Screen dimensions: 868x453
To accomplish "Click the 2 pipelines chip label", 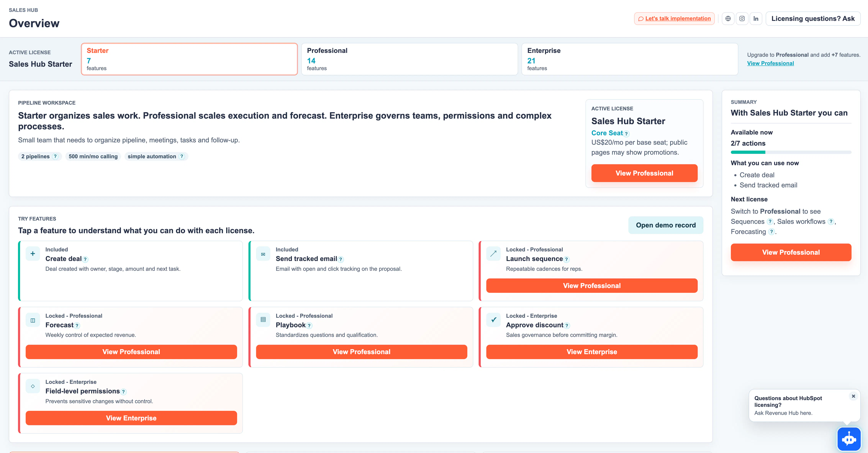I will (x=35, y=156).
